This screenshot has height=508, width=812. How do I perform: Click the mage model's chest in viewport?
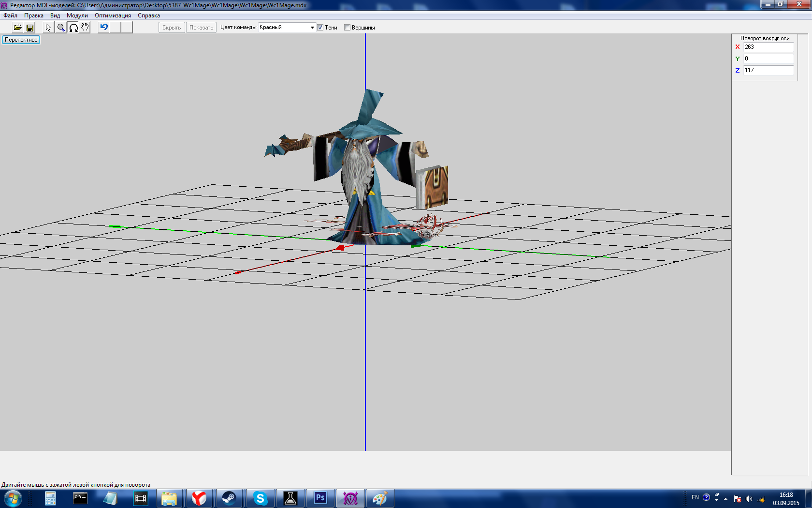pyautogui.click(x=358, y=167)
